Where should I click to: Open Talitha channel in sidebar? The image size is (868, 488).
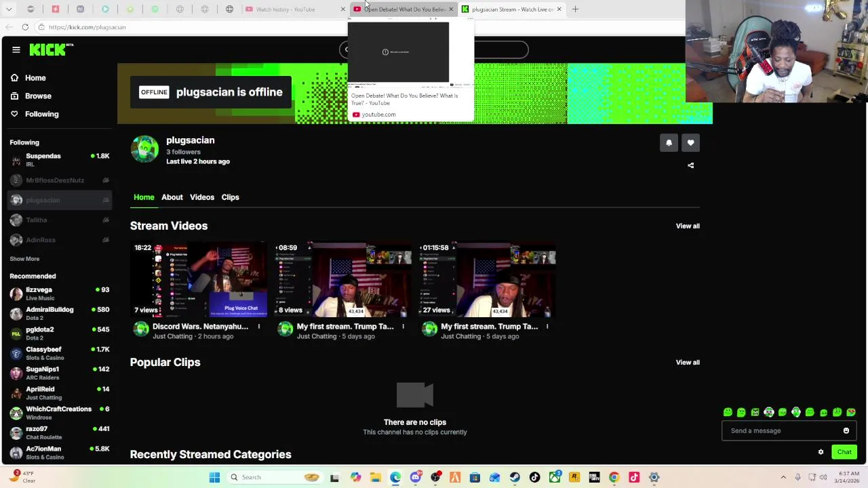click(x=59, y=220)
